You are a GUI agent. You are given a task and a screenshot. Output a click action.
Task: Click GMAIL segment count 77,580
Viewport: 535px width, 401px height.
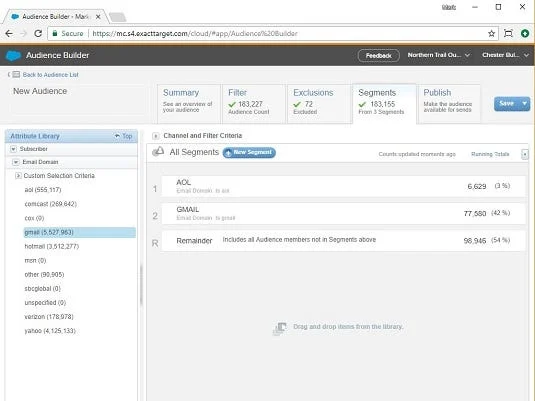[475, 214]
